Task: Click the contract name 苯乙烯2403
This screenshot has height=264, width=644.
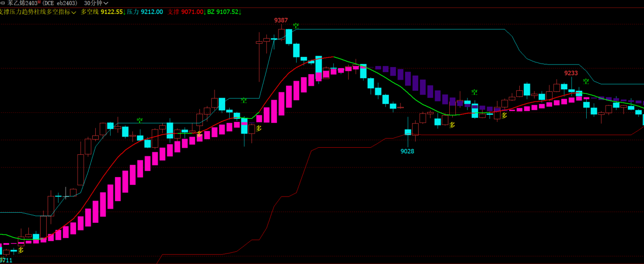Action: click(22, 3)
